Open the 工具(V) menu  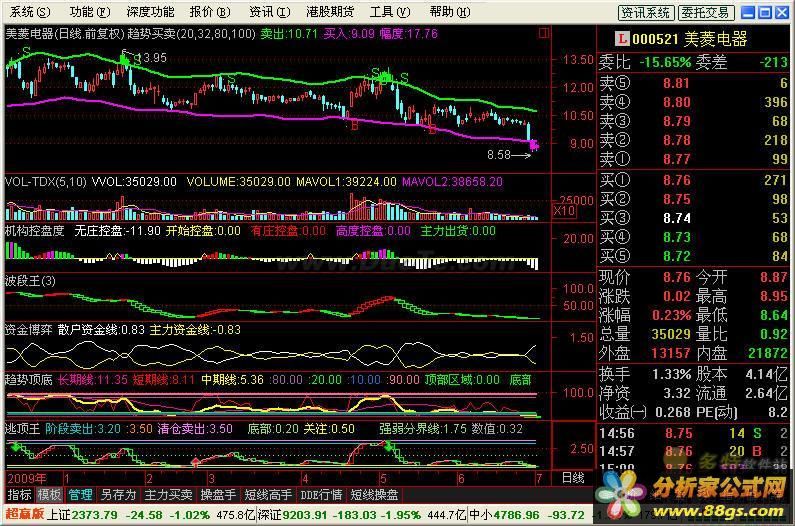click(390, 12)
